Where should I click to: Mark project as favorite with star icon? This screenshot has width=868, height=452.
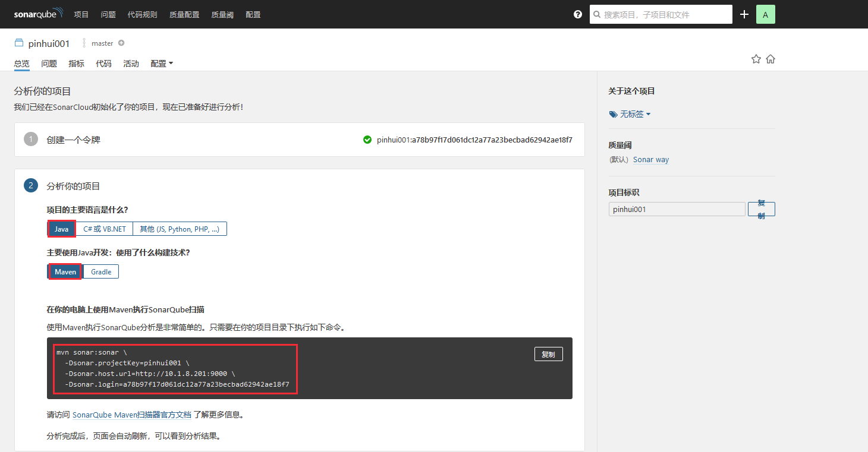[x=756, y=59]
